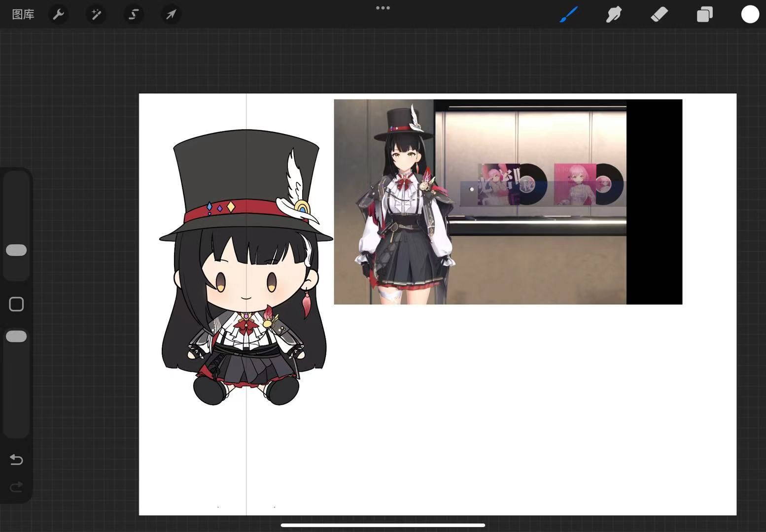Open the Adjustments magic wand menu
The height and width of the screenshot is (532, 766).
[x=96, y=14]
